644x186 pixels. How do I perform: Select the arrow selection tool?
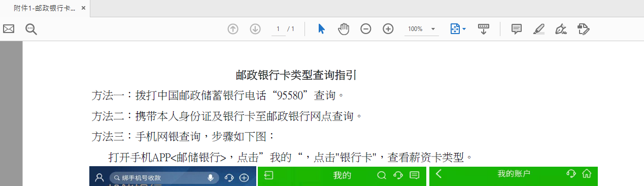(321, 29)
